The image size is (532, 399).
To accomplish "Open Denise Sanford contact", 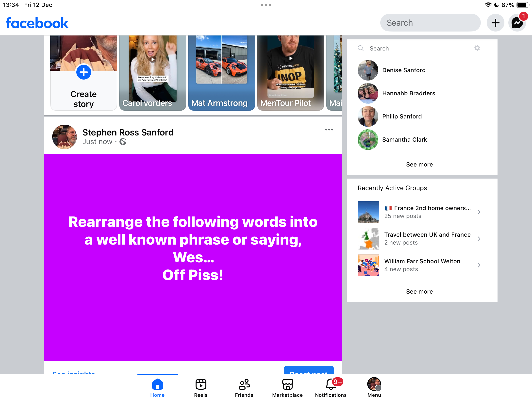I will pos(404,70).
